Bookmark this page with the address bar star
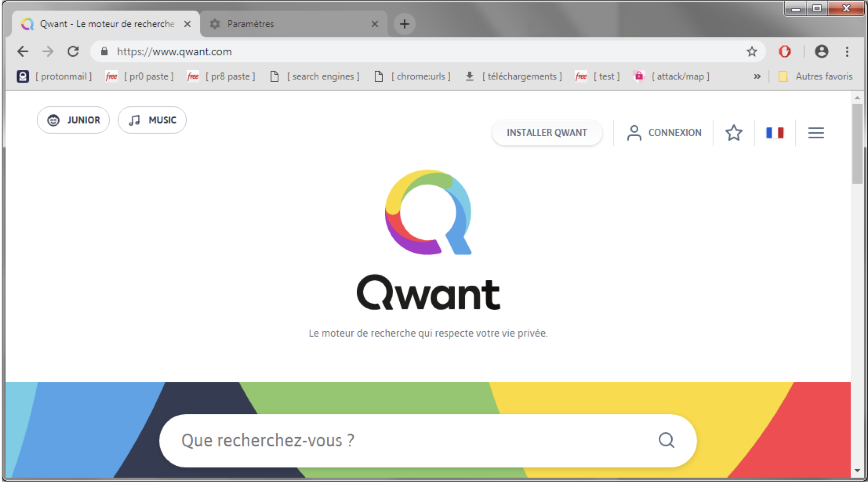Image resolution: width=868 pixels, height=482 pixels. pyautogui.click(x=751, y=51)
